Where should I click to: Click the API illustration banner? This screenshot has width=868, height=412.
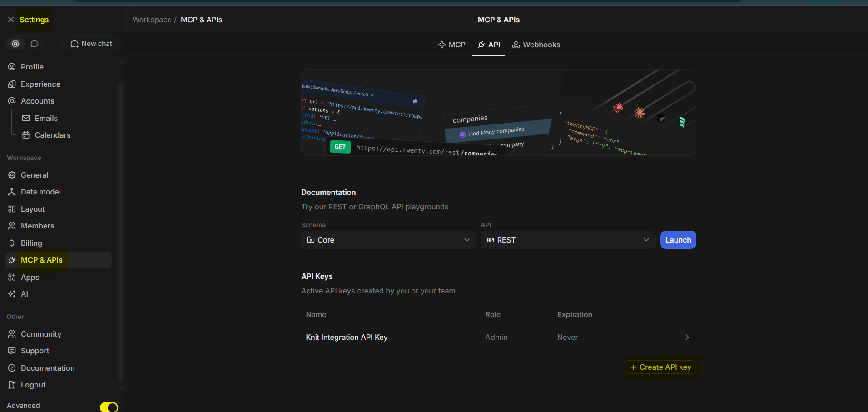click(x=499, y=113)
